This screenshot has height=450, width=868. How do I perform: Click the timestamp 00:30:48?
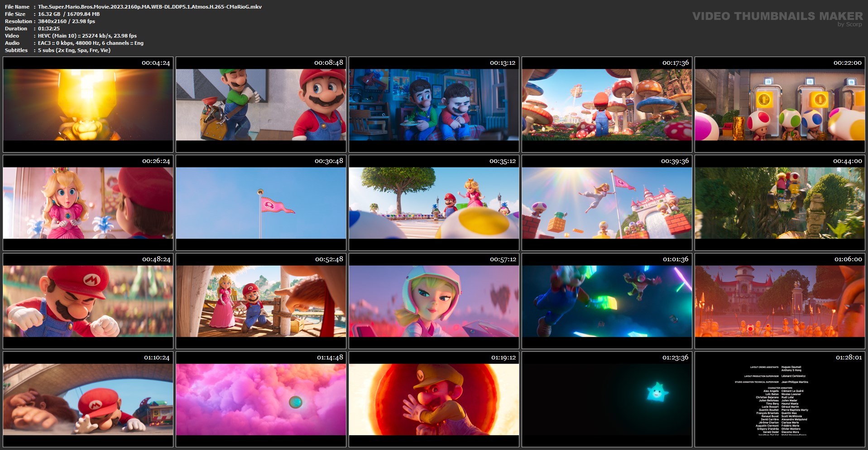click(329, 161)
